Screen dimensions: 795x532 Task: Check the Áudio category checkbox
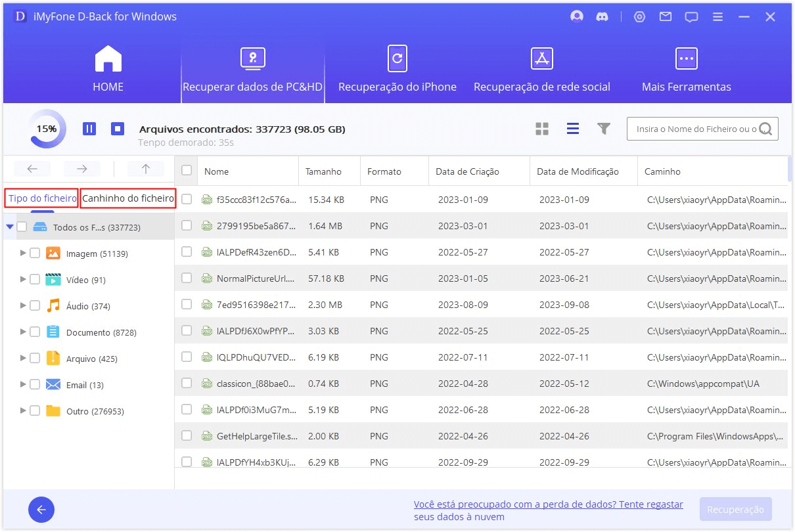tap(35, 306)
